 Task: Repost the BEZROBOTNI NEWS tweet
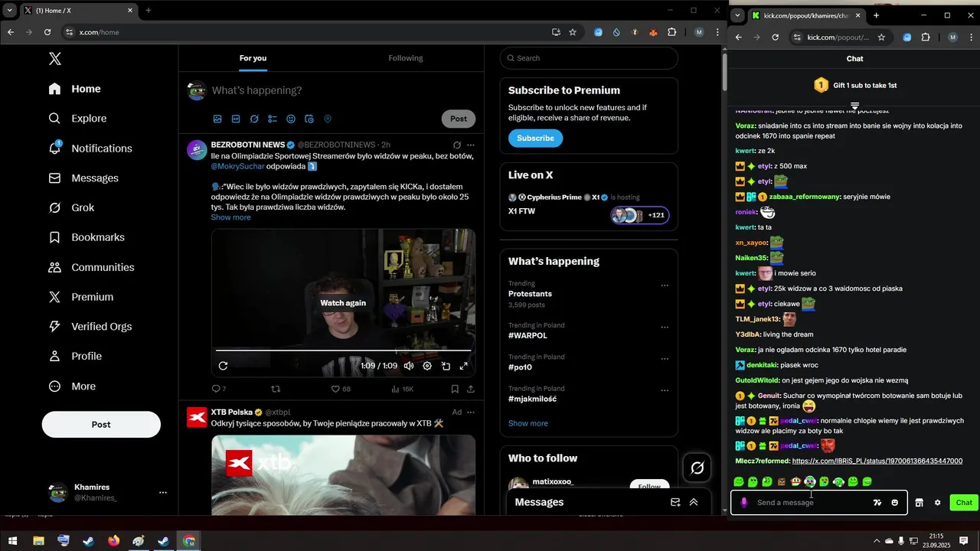pos(276,389)
